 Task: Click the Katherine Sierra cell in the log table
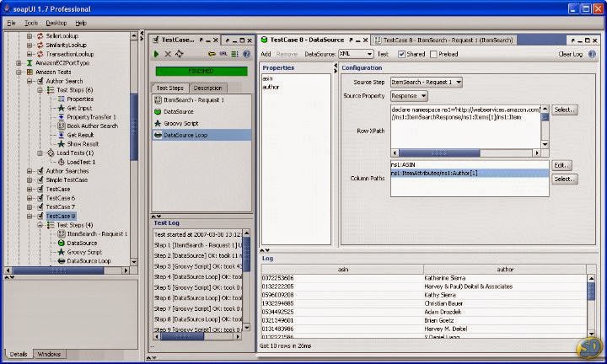[x=505, y=278]
